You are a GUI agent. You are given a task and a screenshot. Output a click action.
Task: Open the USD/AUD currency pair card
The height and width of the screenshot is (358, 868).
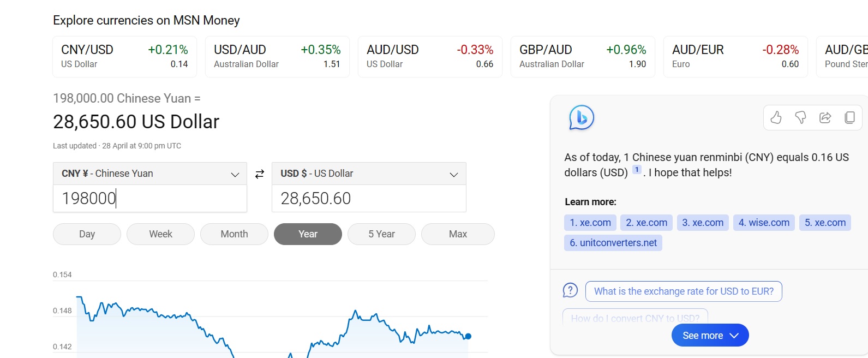coord(277,57)
